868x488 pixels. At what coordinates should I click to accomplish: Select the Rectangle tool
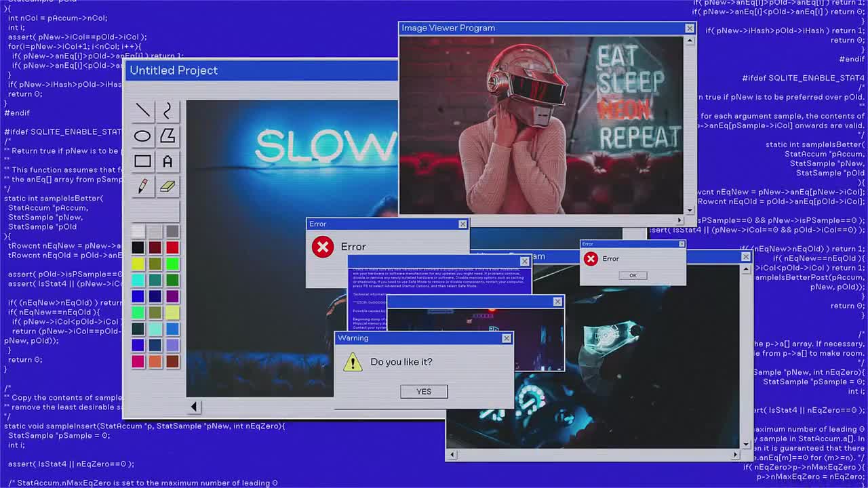pyautogui.click(x=142, y=161)
